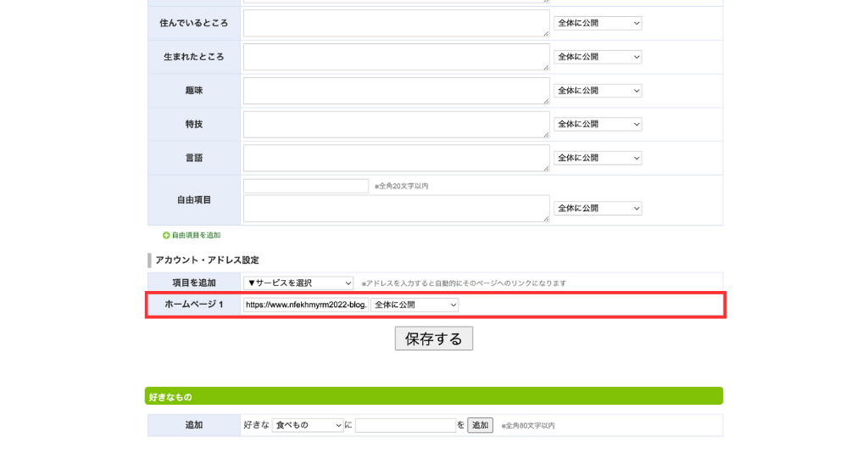Click the 好きなもの text input field
The height and width of the screenshot is (476, 868).
(405, 425)
